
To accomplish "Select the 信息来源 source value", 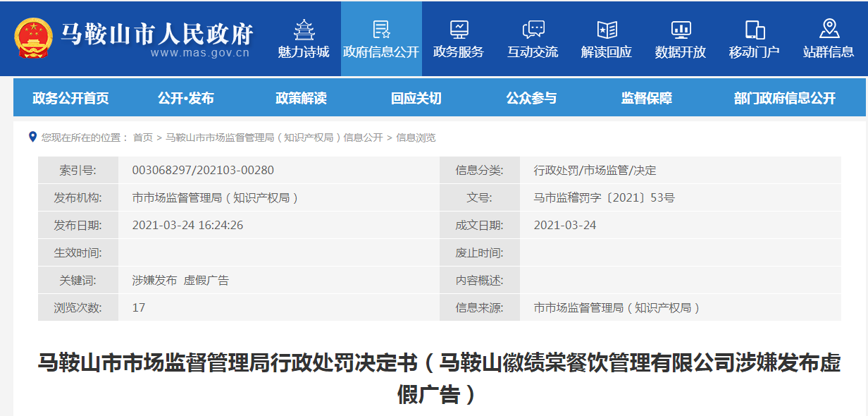I will 618,308.
